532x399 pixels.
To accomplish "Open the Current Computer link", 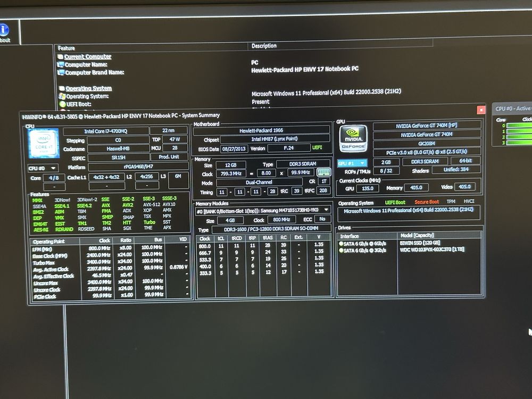I will coord(88,57).
